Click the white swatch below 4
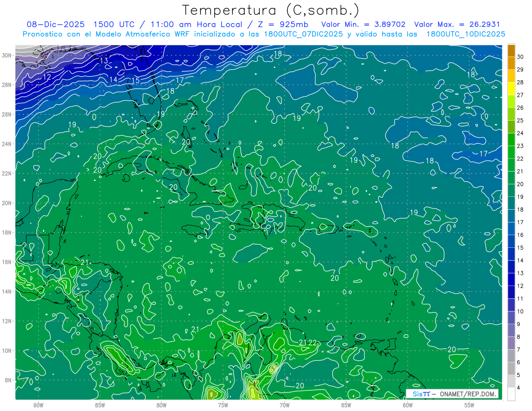 pyautogui.click(x=511, y=394)
